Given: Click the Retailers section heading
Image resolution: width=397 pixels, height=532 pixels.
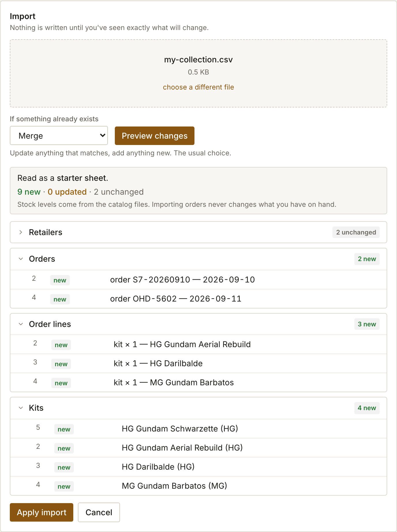Looking at the screenshot, I should click(x=46, y=232).
